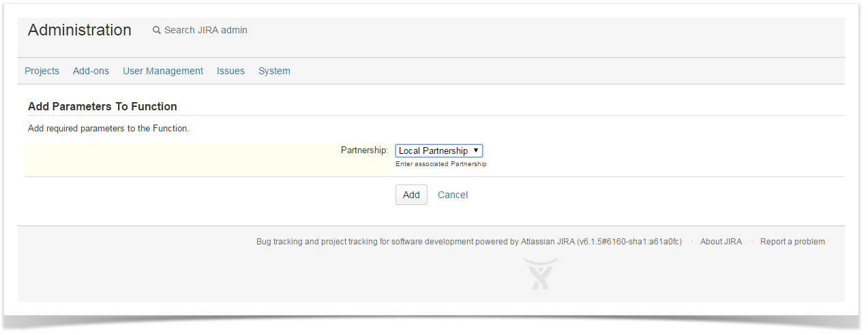Click the Administration page title
This screenshot has height=335, width=868.
(80, 30)
